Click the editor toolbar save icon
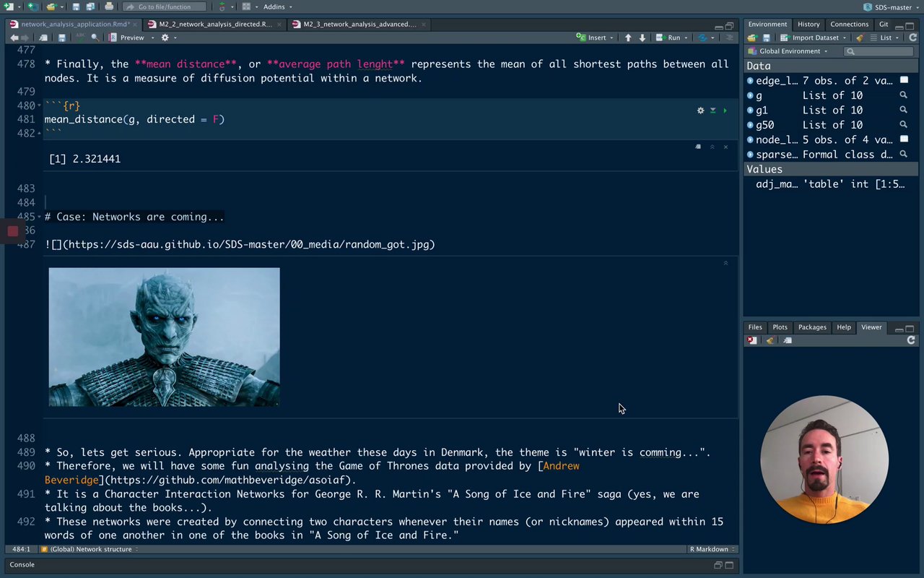 [x=62, y=38]
